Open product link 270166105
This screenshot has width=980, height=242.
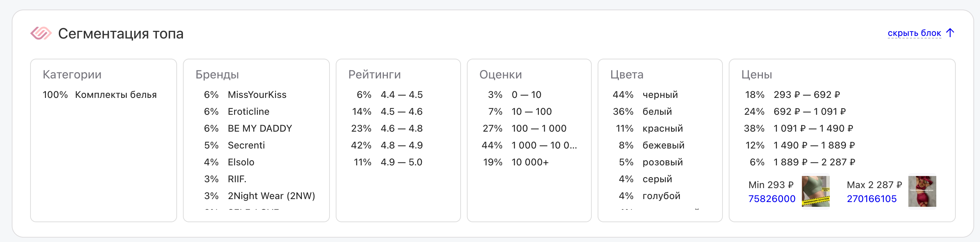[x=871, y=199]
